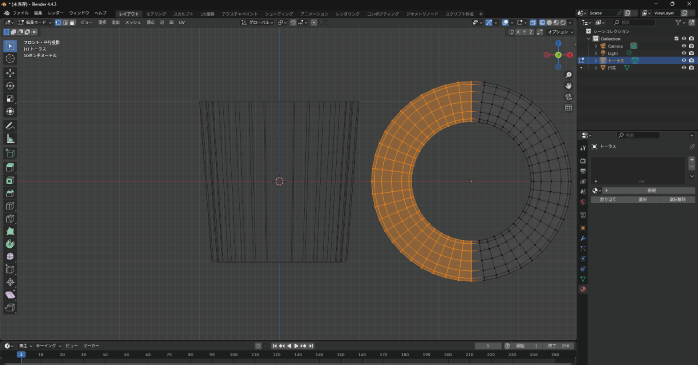Open the 編集モード mode dropdown

point(35,22)
